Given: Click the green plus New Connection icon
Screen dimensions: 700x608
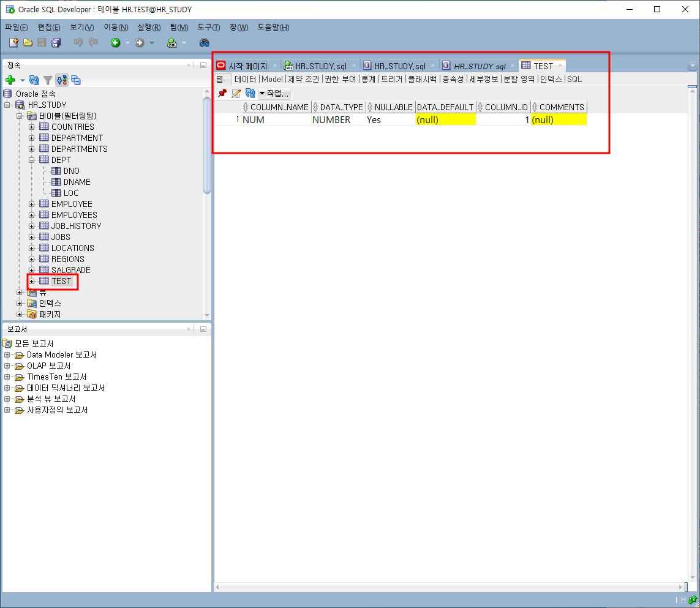Looking at the screenshot, I should pyautogui.click(x=10, y=80).
